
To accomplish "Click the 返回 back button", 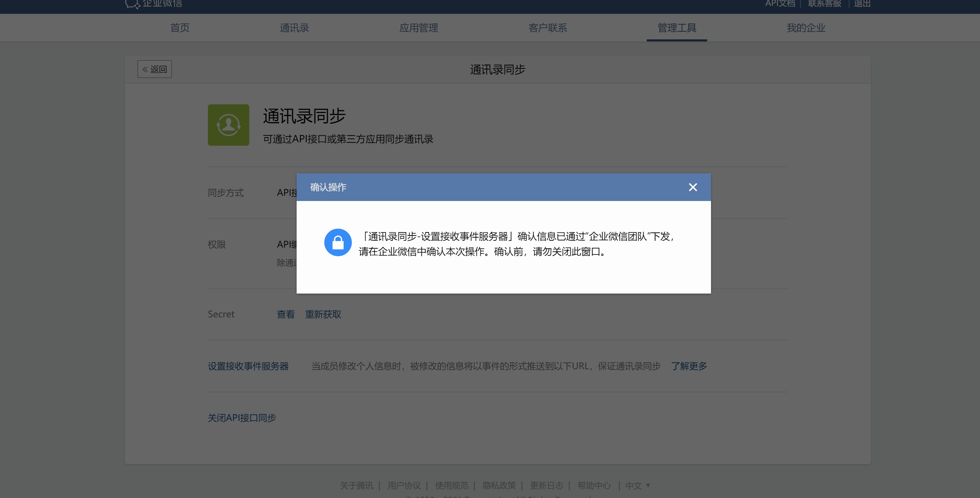I will [154, 69].
